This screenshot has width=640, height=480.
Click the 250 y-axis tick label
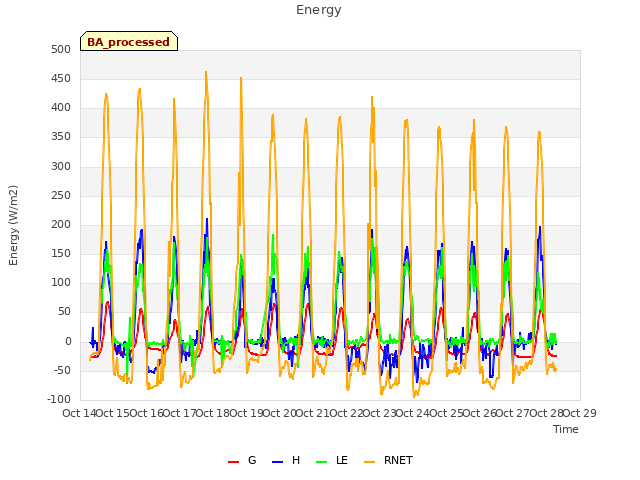61,196
